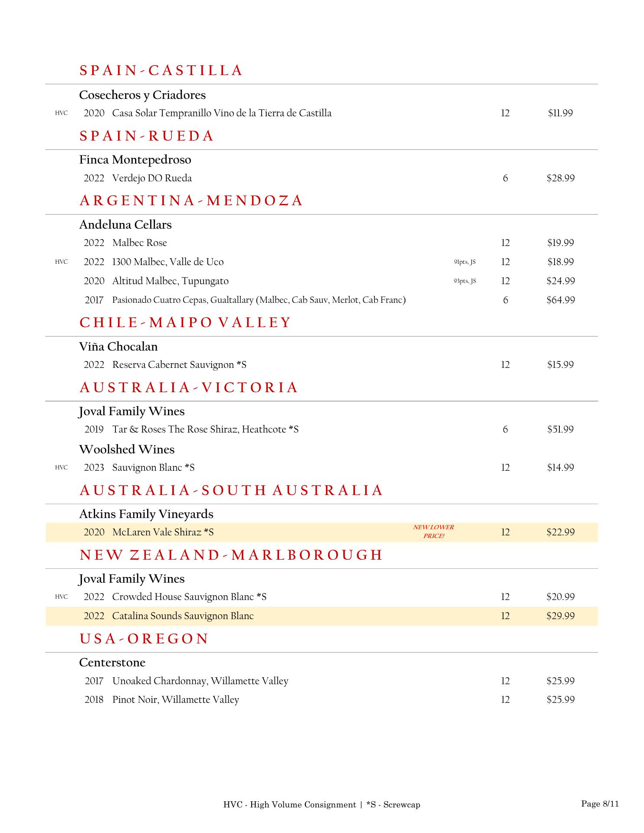Click HVC tag beside Woolshed Sauvignon Blanc
This screenshot has height=833, width=644.
pyautogui.click(x=61, y=468)
